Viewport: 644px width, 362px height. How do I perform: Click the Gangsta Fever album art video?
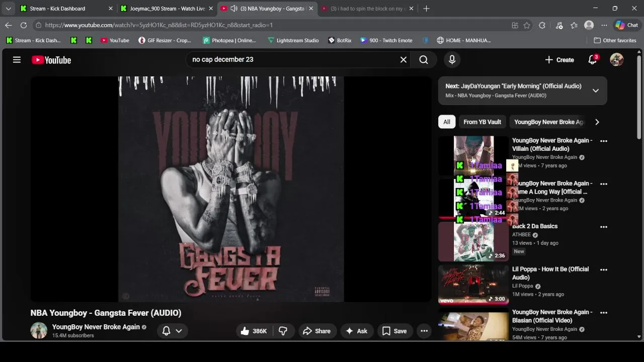click(x=231, y=189)
